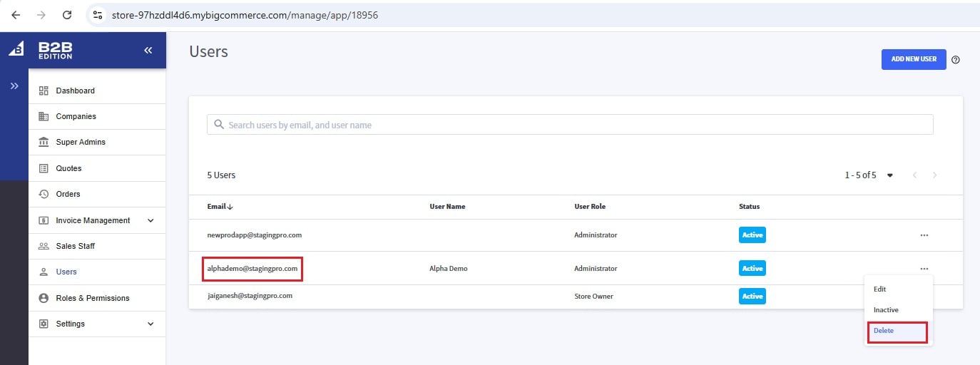Open actions menu for alphademo@stagingpro.com
980x365 pixels.
click(924, 268)
